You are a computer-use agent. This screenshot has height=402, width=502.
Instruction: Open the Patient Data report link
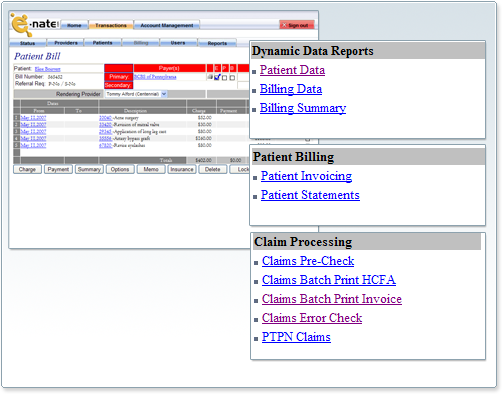292,70
